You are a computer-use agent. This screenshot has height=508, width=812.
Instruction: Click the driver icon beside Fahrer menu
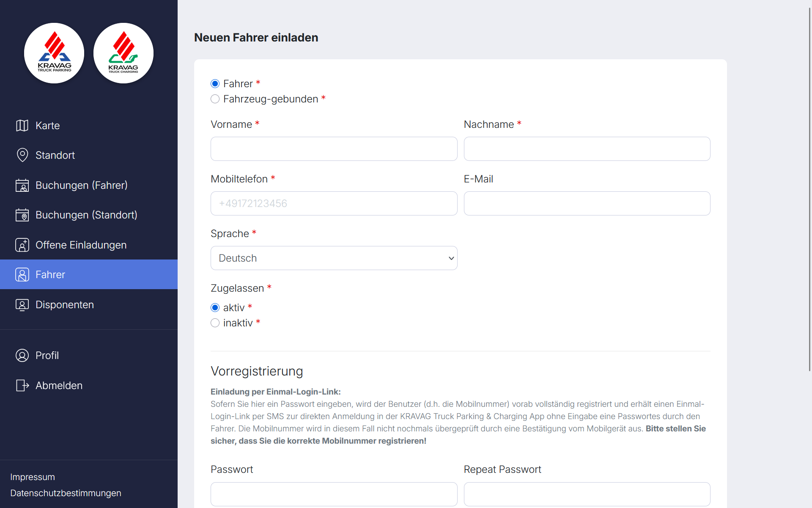tap(22, 274)
